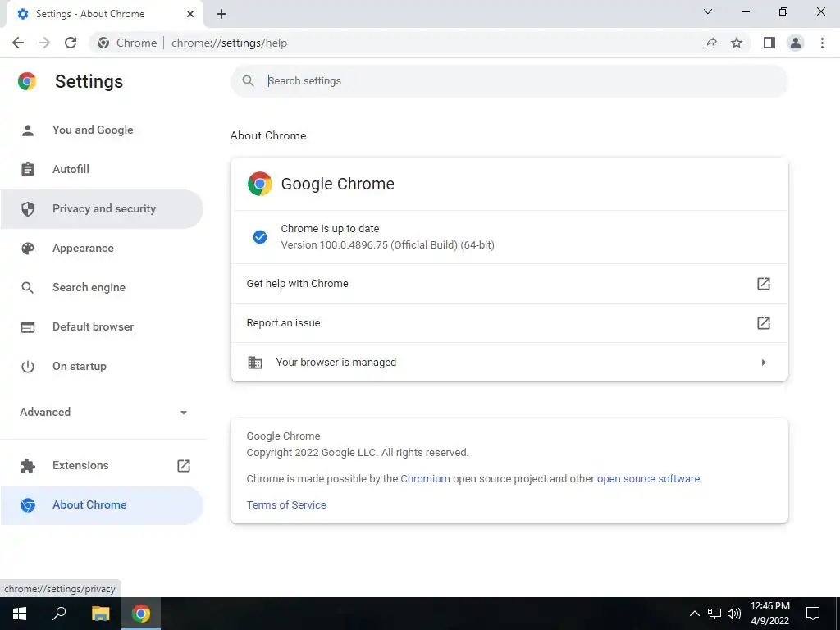Image resolution: width=840 pixels, height=630 pixels.
Task: Open You and Google settings
Action: [102, 130]
